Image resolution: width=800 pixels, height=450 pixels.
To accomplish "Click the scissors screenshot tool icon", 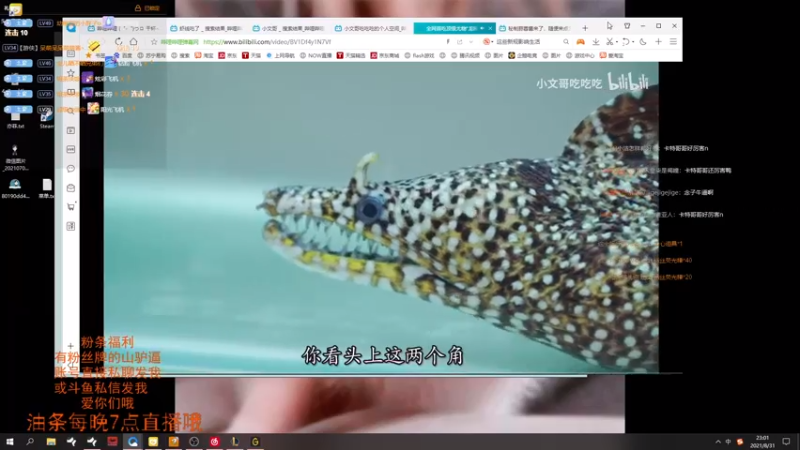I will (609, 42).
